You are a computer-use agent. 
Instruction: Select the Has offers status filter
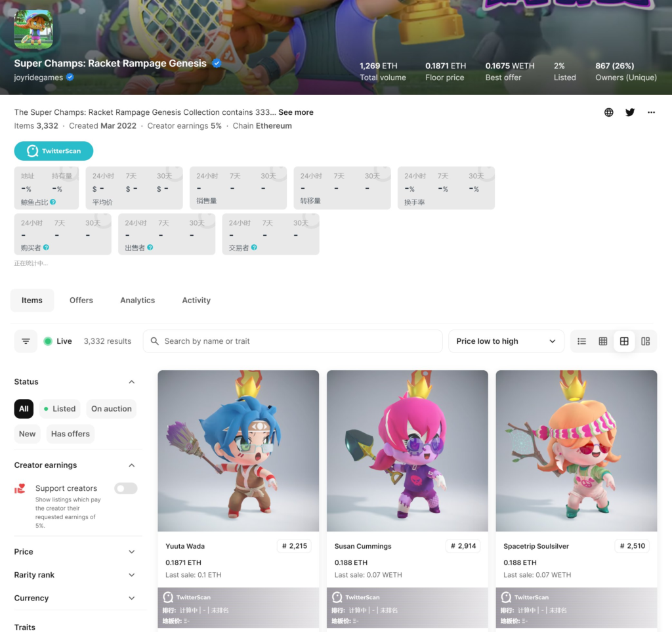click(x=70, y=434)
